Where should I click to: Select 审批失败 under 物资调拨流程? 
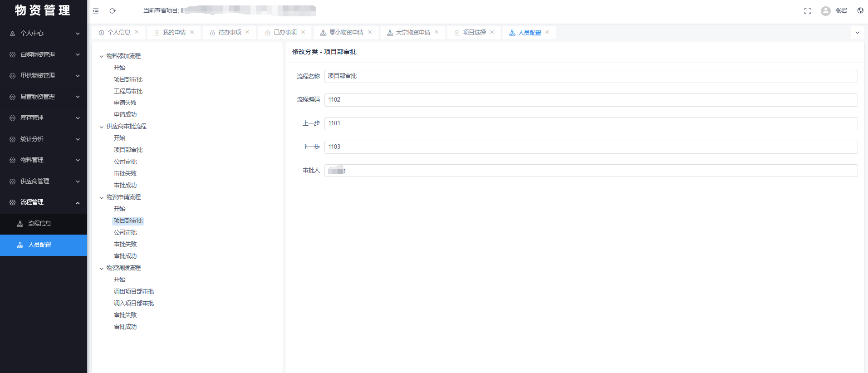pos(125,315)
